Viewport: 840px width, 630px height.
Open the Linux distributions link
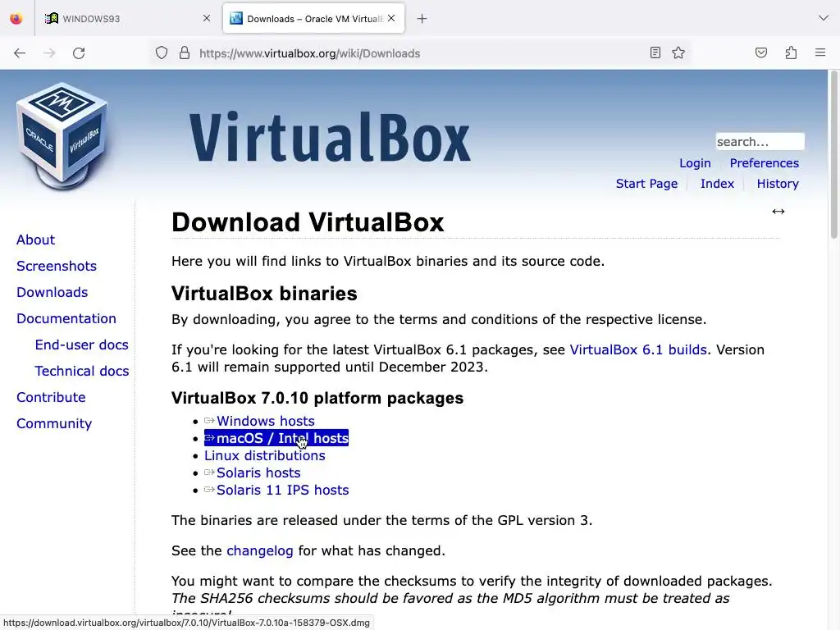pos(265,456)
